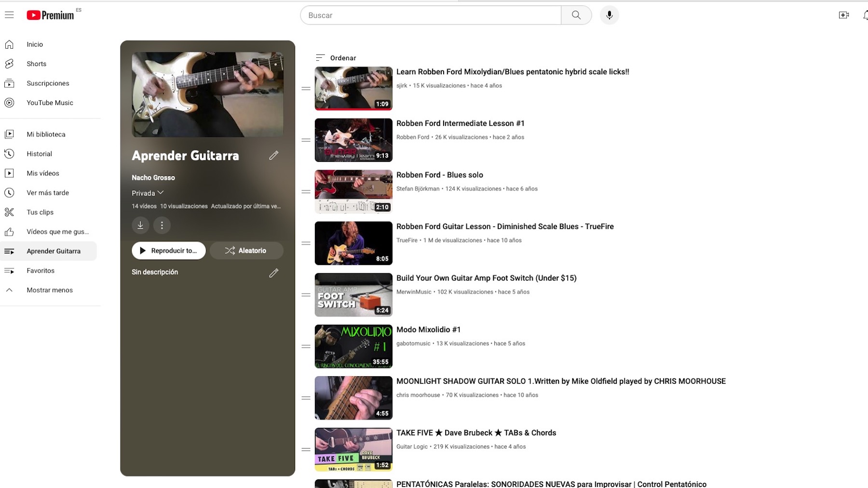Open playlist three-dot options menu
This screenshot has width=868, height=488.
coord(162,225)
